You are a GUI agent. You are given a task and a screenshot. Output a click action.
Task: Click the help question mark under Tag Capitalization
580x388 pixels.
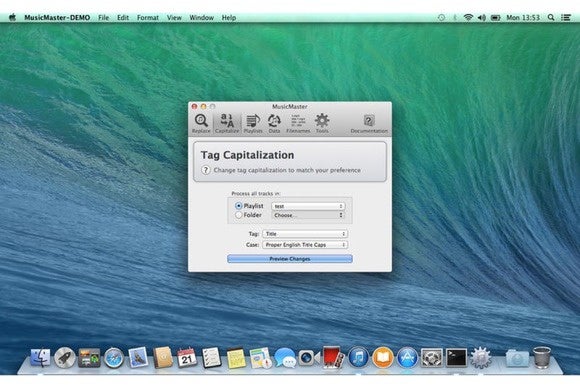[206, 170]
